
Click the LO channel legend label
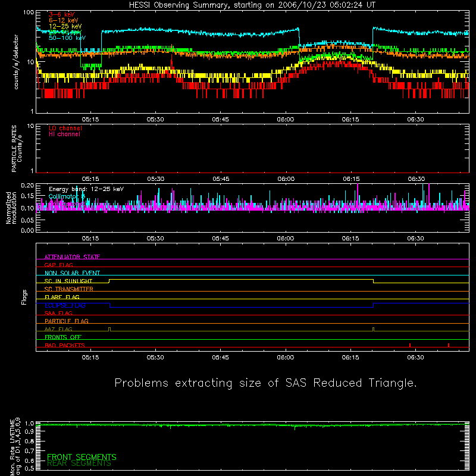tap(65, 128)
